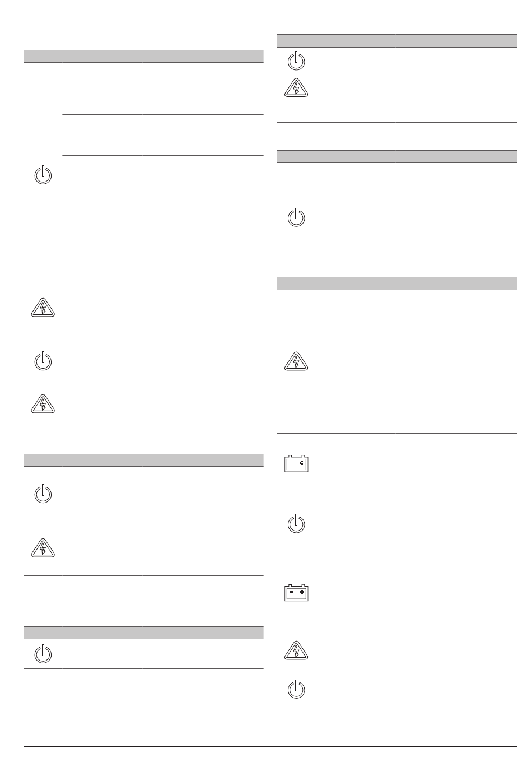Click the gray header bar of the first left-column table
This screenshot has width=532, height=767.
point(143,56)
